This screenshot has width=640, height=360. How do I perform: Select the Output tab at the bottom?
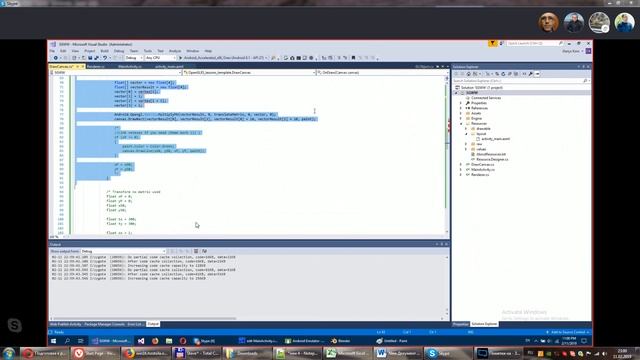(x=153, y=324)
